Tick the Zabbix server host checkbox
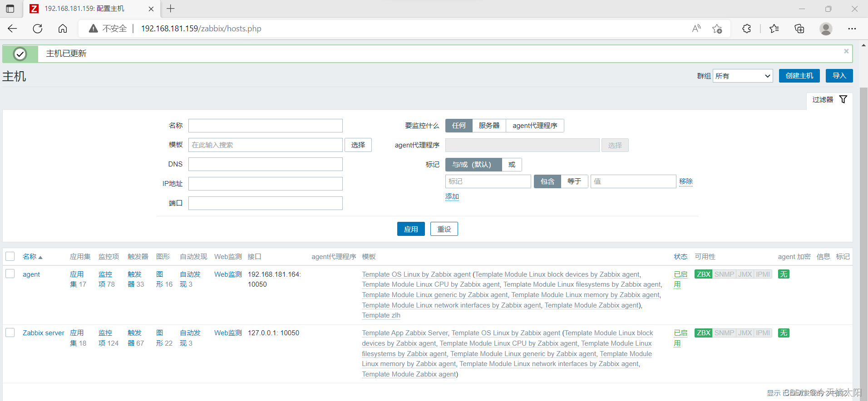868x401 pixels. (10, 333)
